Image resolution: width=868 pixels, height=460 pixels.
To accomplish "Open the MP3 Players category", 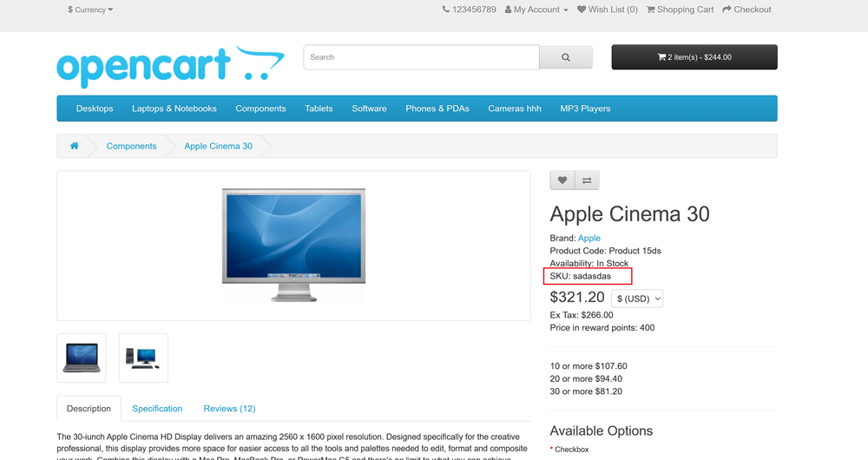I will (585, 108).
